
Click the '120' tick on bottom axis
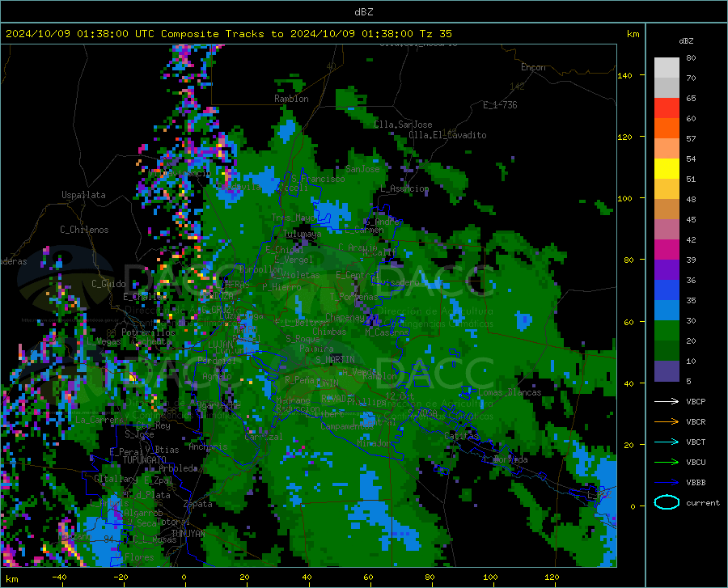coord(552,577)
